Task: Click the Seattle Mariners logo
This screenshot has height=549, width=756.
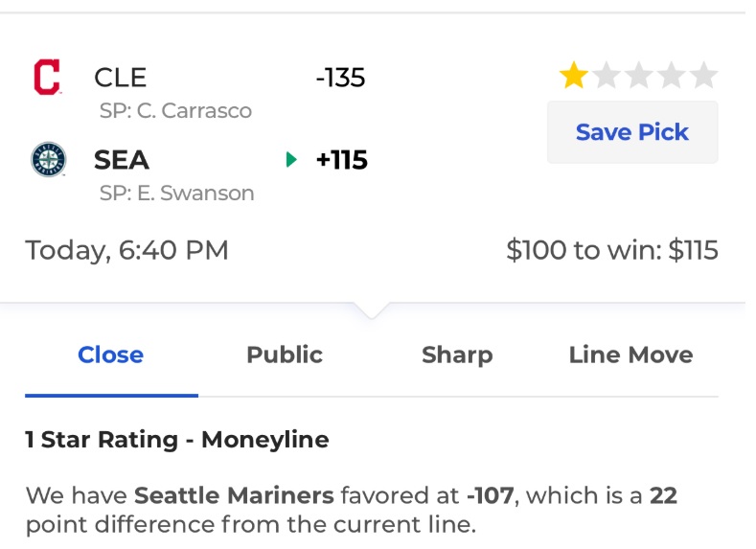Action: pyautogui.click(x=48, y=160)
